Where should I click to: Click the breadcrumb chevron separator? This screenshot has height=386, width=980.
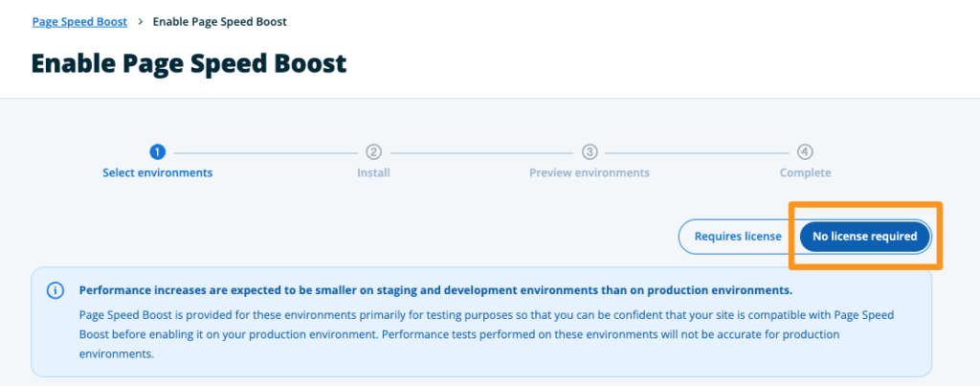[140, 21]
